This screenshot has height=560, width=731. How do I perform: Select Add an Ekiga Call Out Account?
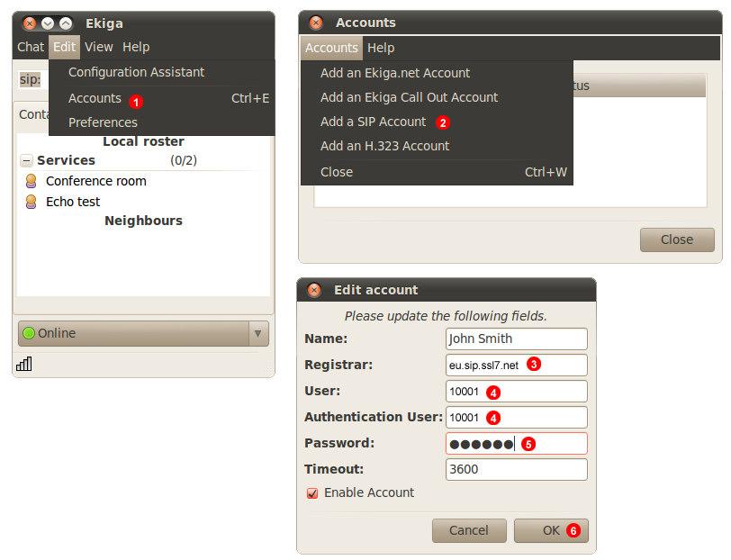(x=437, y=97)
